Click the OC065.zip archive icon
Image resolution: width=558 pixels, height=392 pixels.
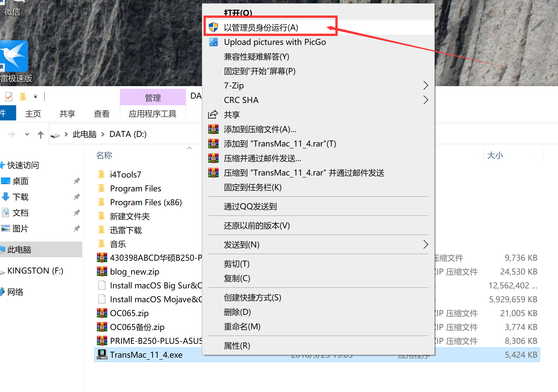point(102,313)
